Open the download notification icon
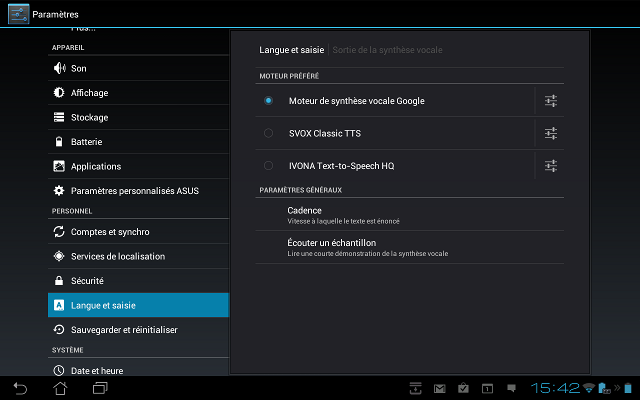Image resolution: width=640 pixels, height=400 pixels. click(x=416, y=388)
